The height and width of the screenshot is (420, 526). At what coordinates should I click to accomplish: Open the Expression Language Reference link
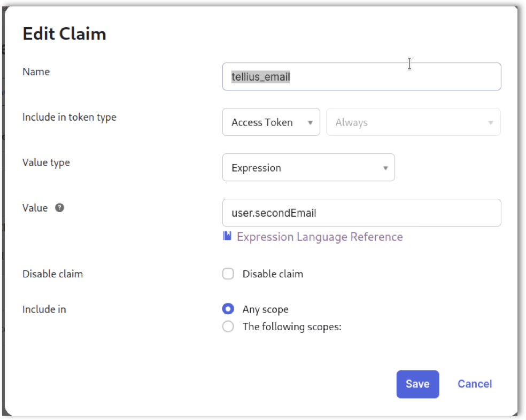[x=320, y=237]
